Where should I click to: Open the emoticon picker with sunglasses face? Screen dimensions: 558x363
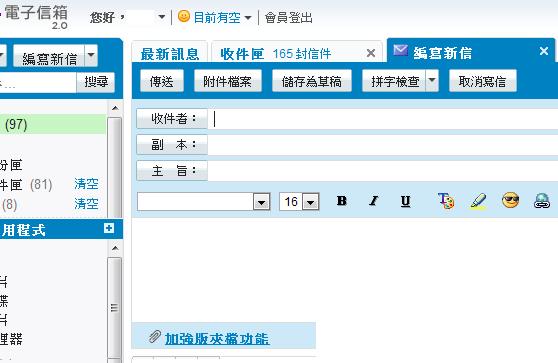[x=510, y=200]
